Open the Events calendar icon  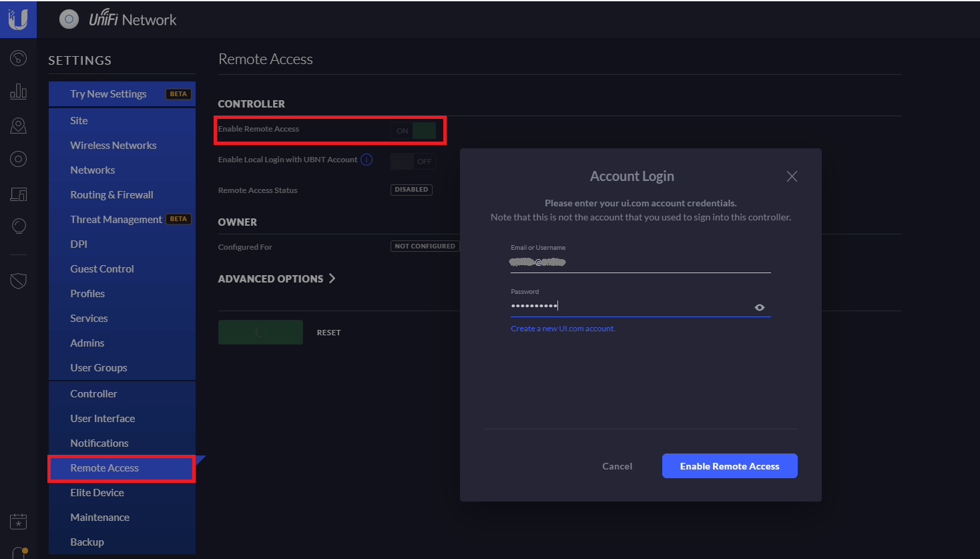(19, 522)
